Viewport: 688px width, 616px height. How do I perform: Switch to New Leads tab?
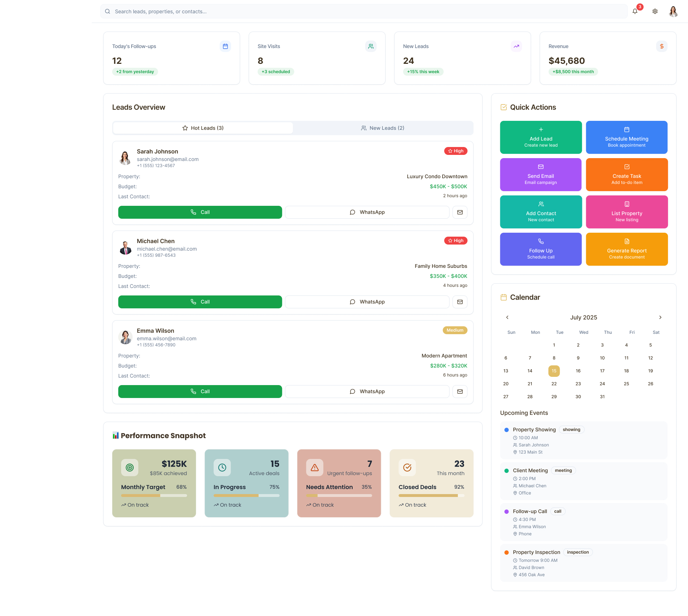click(383, 128)
